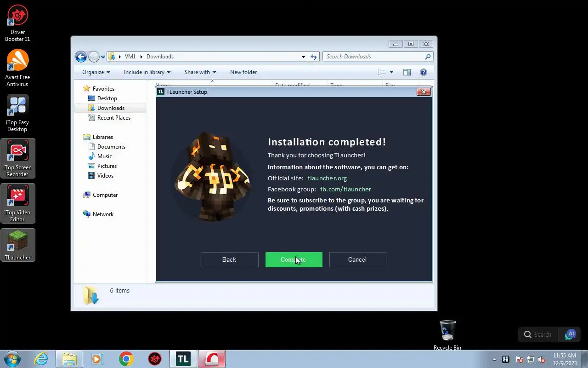Click the Explorer Forward navigation arrow

pyautogui.click(x=94, y=57)
